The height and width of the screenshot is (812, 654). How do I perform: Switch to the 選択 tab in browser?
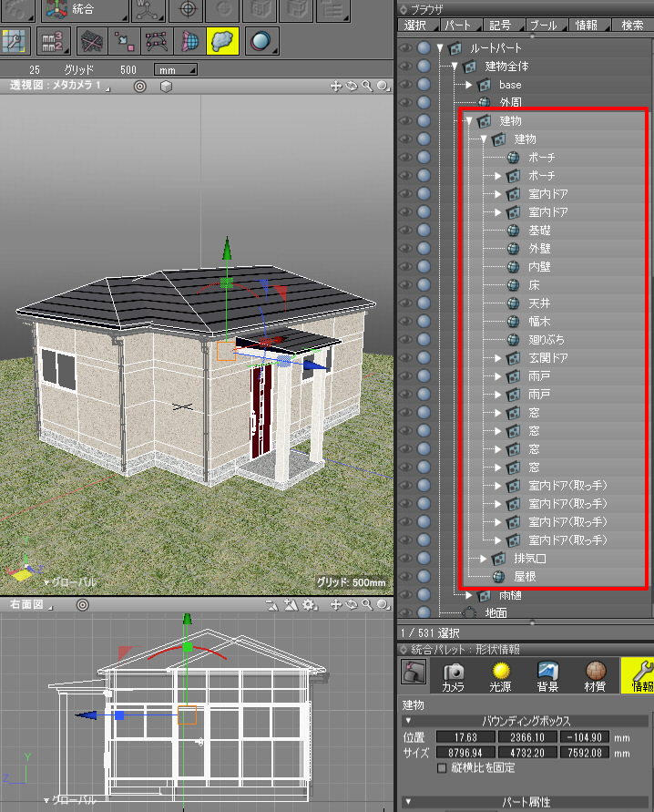(418, 25)
